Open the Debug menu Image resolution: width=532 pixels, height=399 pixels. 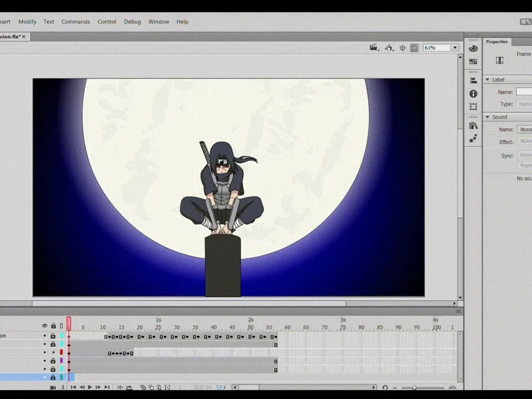(132, 22)
